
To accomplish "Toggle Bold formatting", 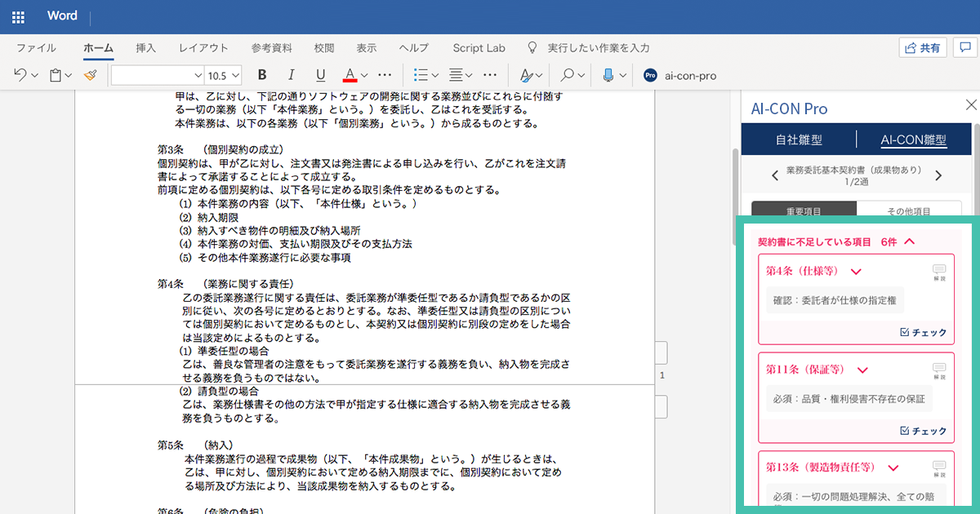I will coord(262,75).
